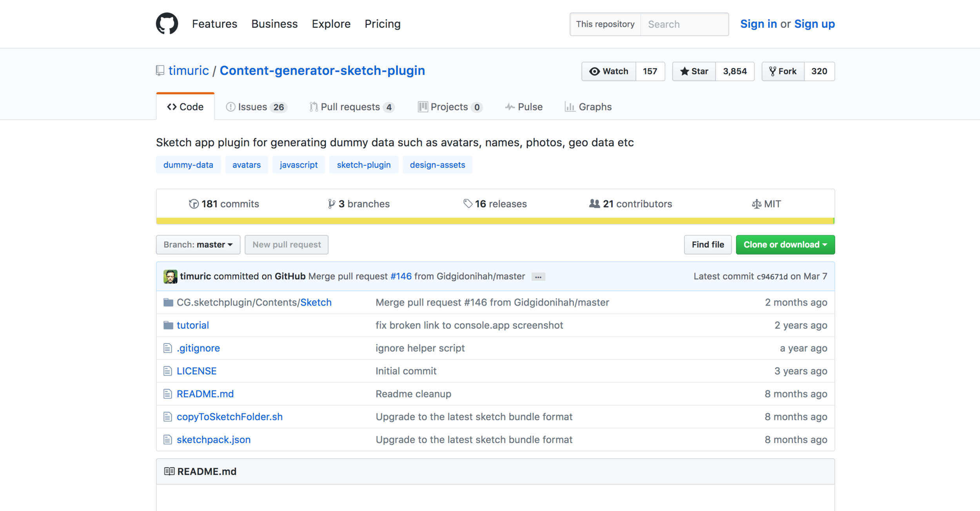Viewport: 980px width, 511px height.
Task: Open the dummy-data topic tag
Action: click(x=188, y=165)
